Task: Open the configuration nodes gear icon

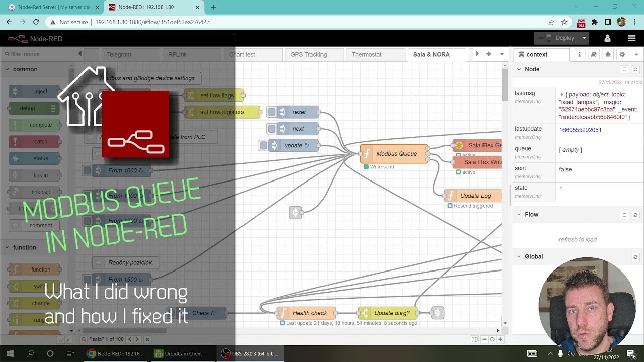Action: tap(622, 54)
